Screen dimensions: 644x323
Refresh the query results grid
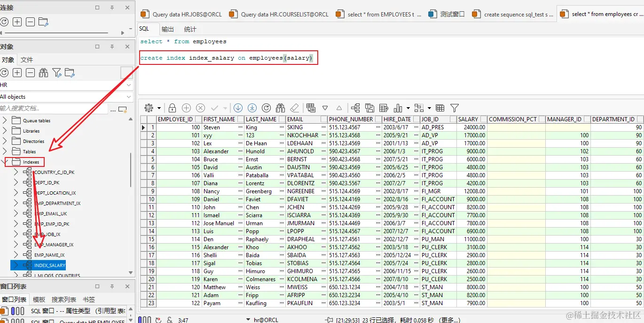[x=266, y=108]
